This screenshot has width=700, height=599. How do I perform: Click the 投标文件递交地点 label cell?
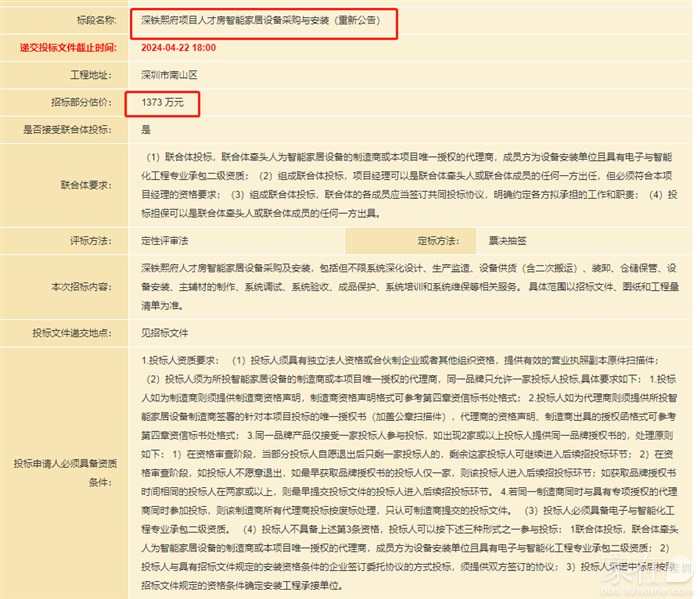point(76,333)
